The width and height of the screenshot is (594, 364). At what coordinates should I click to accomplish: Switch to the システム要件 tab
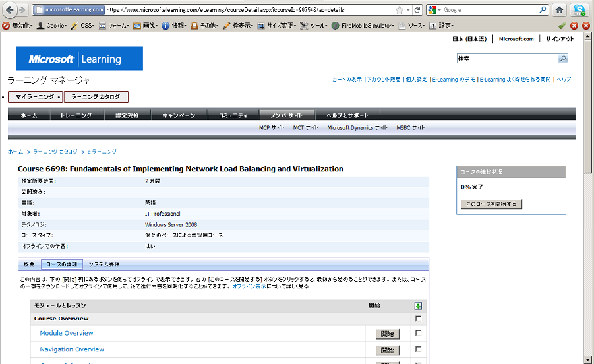(x=104, y=264)
